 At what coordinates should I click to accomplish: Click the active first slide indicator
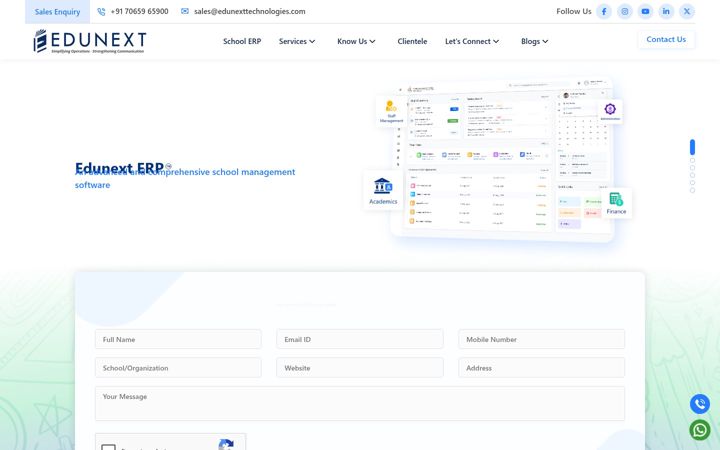692,147
